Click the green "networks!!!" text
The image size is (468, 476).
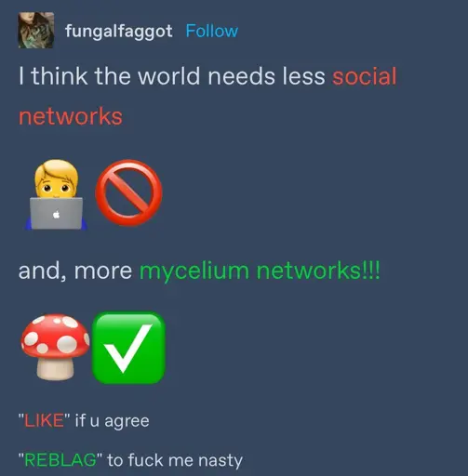[x=318, y=271]
